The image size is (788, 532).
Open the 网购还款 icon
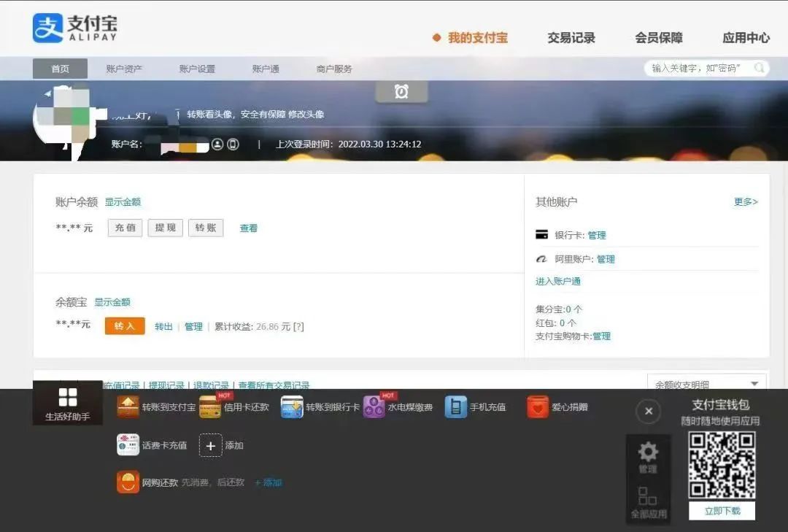128,482
